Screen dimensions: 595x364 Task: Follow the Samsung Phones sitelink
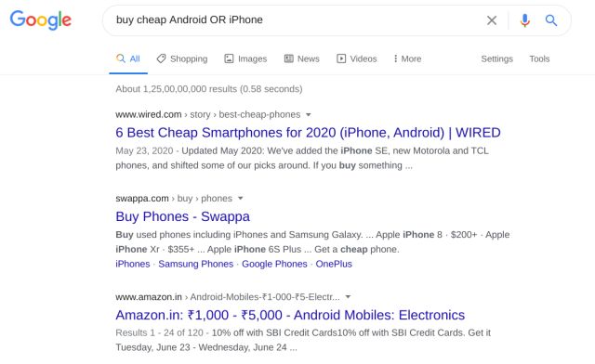point(196,264)
